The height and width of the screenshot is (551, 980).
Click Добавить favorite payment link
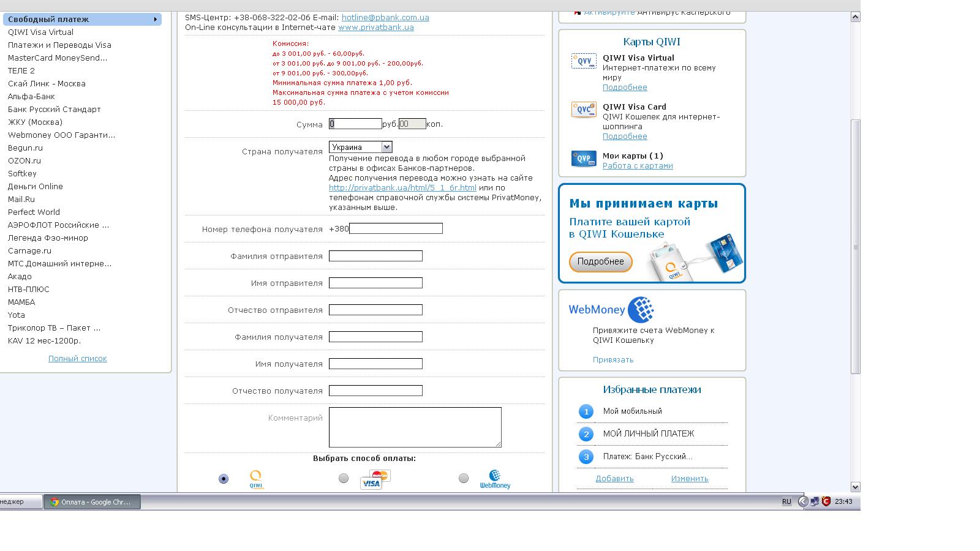[x=614, y=479]
